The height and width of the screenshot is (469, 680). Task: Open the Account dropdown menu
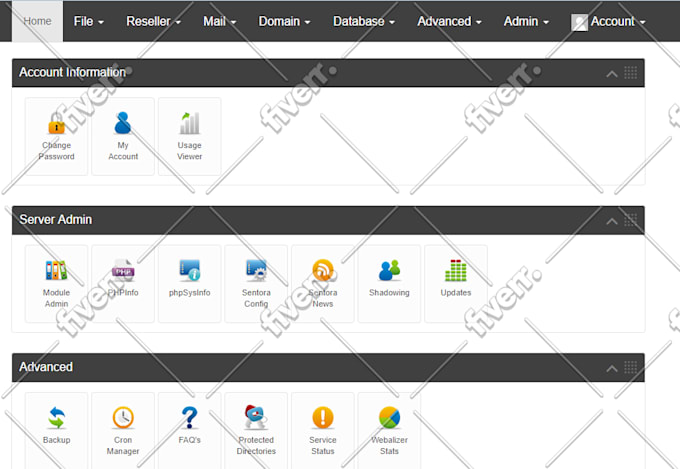click(x=608, y=21)
